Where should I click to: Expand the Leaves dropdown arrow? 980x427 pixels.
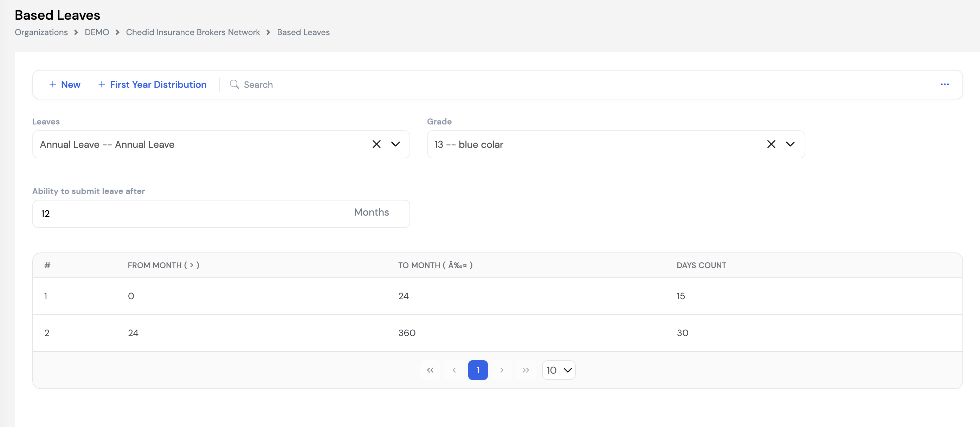point(396,144)
